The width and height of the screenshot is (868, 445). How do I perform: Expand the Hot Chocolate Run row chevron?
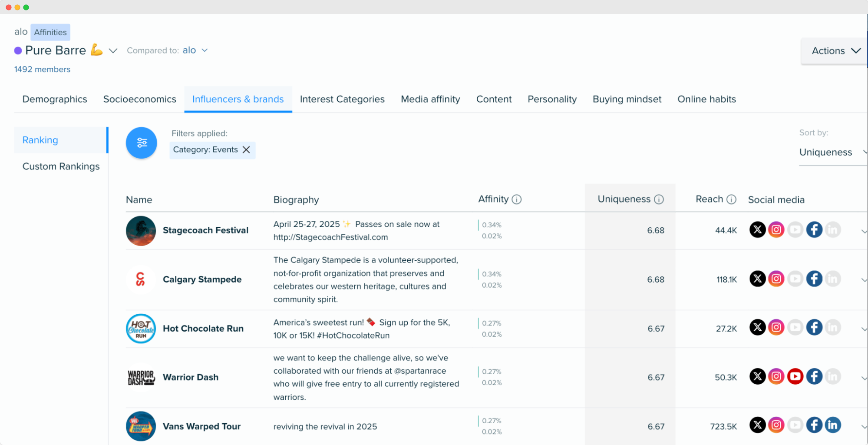864,329
